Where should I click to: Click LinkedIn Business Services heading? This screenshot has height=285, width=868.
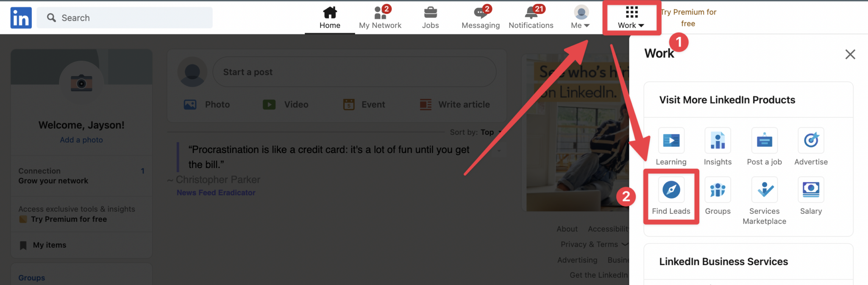(723, 262)
